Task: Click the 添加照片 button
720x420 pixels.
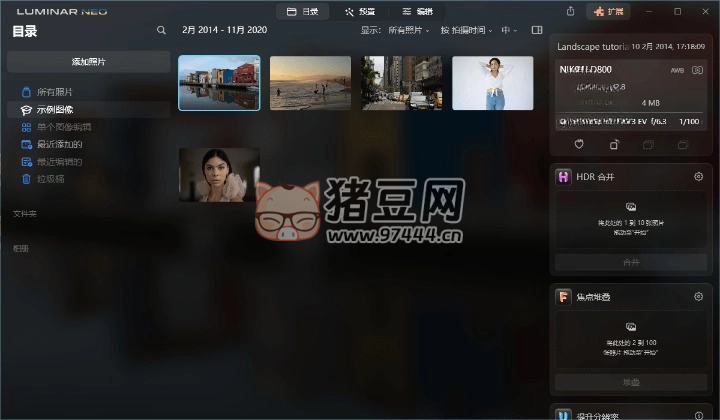Action: pos(88,62)
